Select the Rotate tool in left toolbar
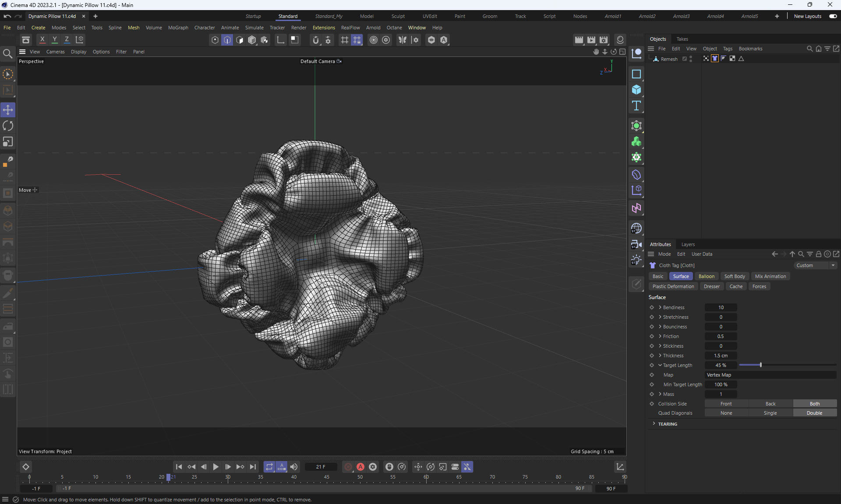The image size is (841, 504). 8,126
